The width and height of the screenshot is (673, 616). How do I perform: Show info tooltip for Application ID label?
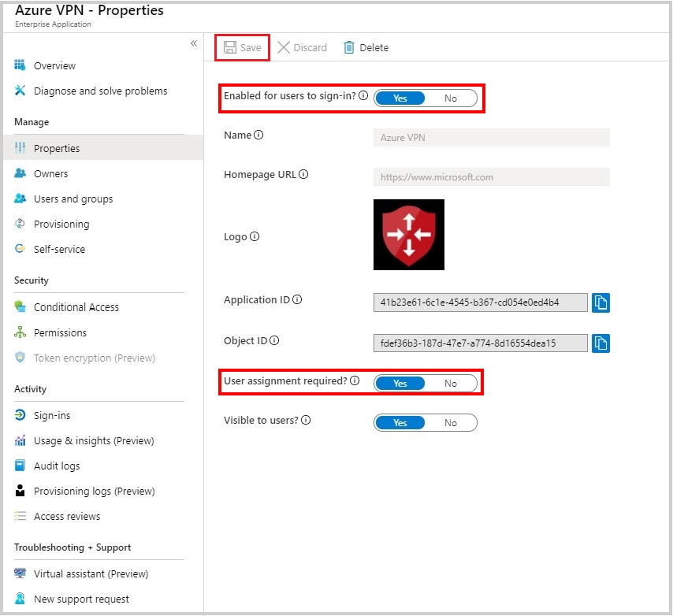[297, 299]
